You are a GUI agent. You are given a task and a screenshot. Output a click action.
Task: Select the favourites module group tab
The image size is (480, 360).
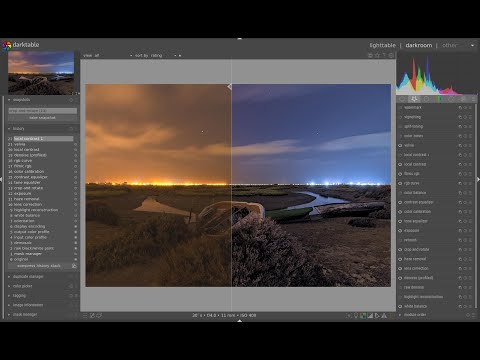pos(414,99)
